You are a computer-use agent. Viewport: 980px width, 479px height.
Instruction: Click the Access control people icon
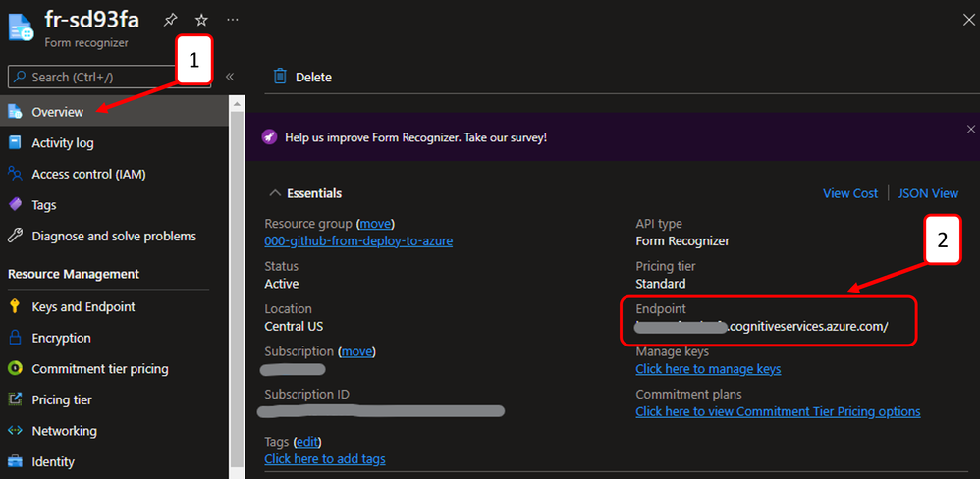[x=15, y=174]
